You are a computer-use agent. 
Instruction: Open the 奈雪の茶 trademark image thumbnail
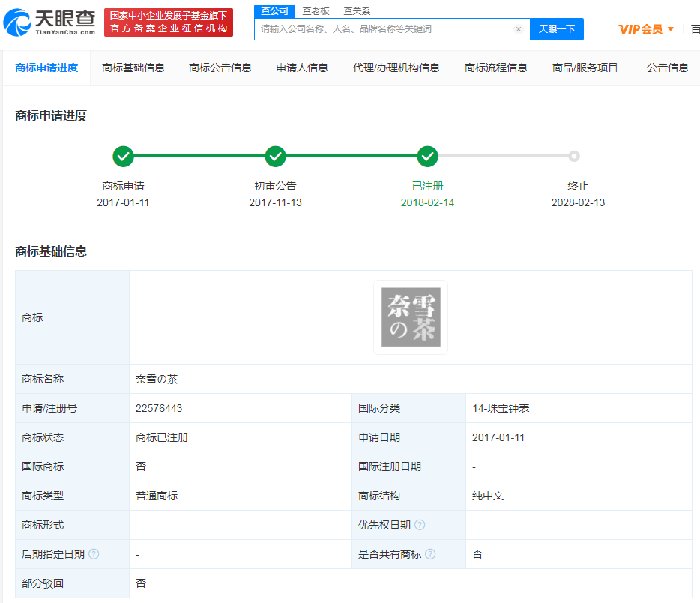pos(411,317)
